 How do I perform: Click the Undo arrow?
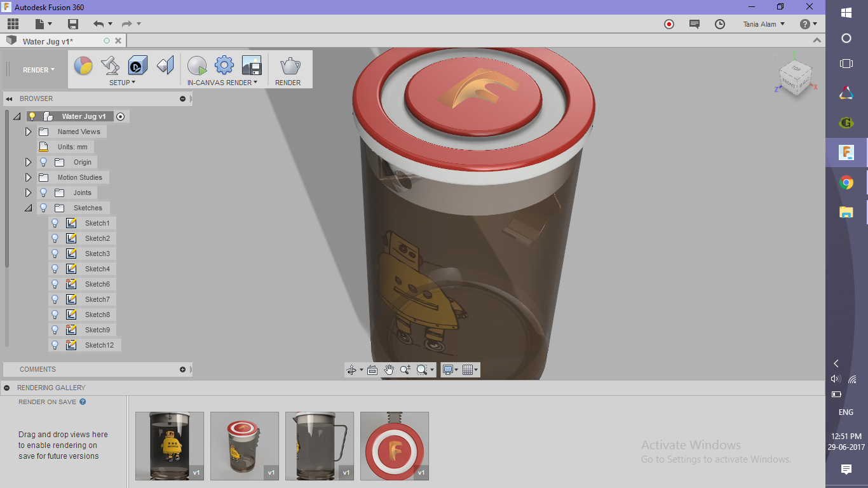(x=98, y=24)
